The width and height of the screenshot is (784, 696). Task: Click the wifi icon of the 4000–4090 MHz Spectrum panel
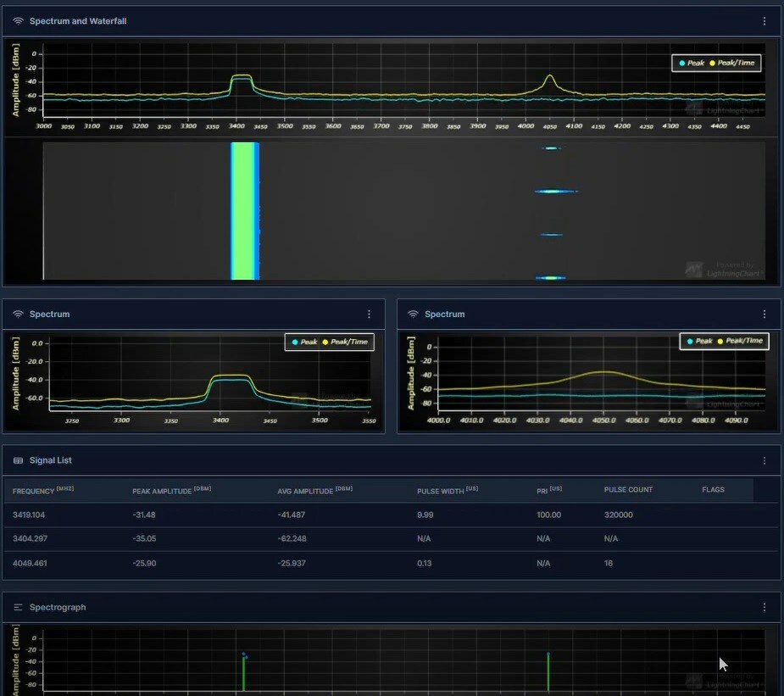(413, 315)
